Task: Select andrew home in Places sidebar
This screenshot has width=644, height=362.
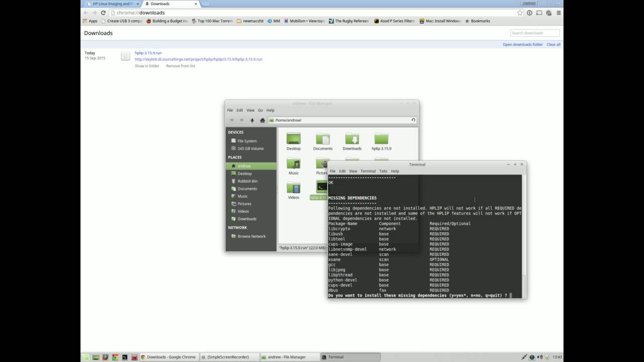Action: pos(251,166)
